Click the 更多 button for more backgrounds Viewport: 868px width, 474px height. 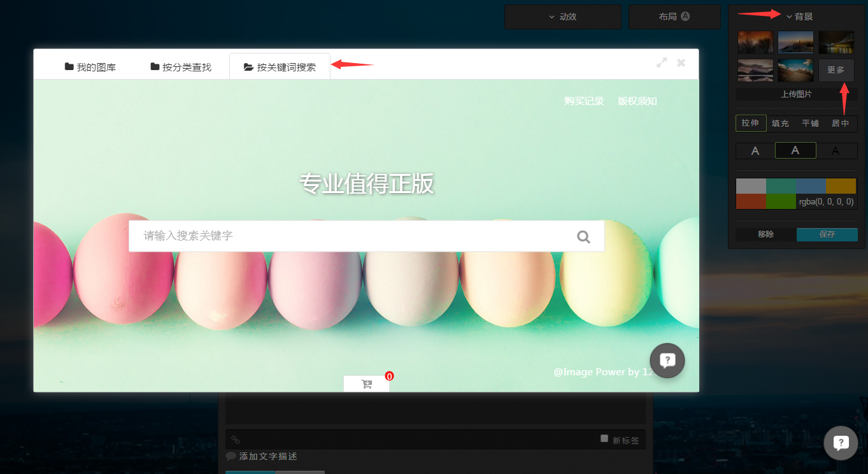[836, 70]
